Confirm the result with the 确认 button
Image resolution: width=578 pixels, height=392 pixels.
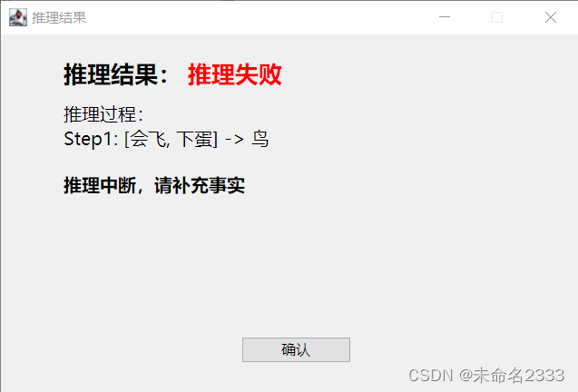[x=296, y=349]
